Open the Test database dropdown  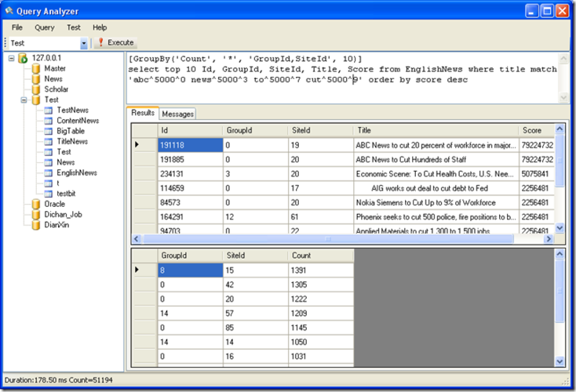84,43
